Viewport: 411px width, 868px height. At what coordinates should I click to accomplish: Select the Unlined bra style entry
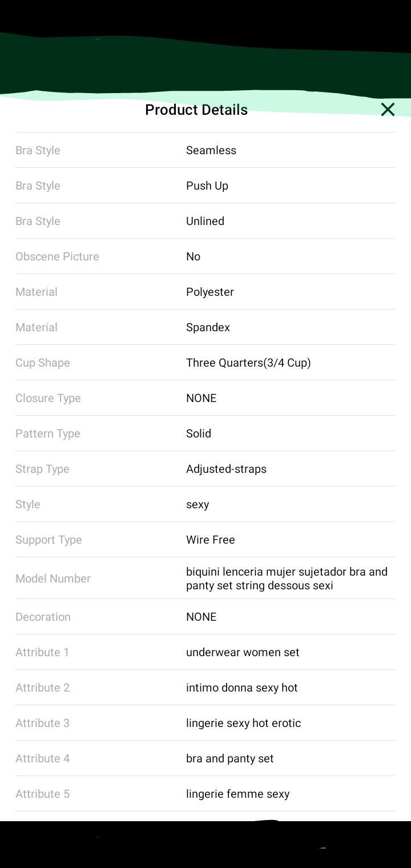click(x=205, y=221)
